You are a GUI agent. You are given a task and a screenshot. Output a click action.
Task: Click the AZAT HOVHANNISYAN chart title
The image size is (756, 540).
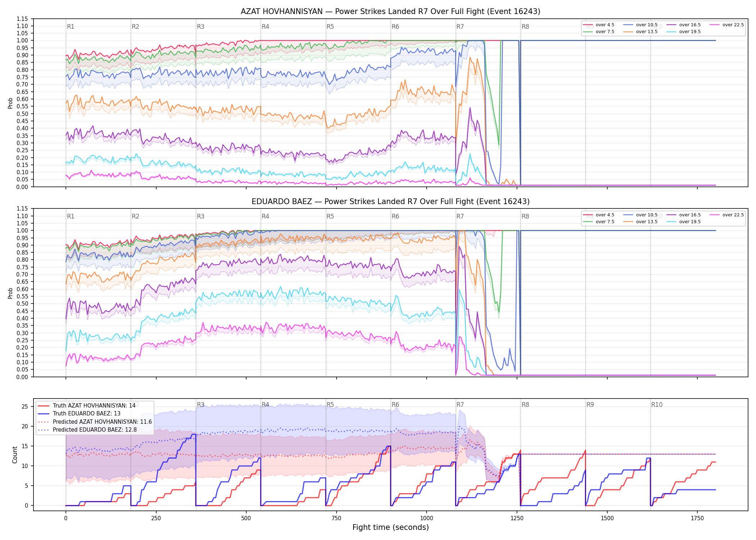click(391, 12)
